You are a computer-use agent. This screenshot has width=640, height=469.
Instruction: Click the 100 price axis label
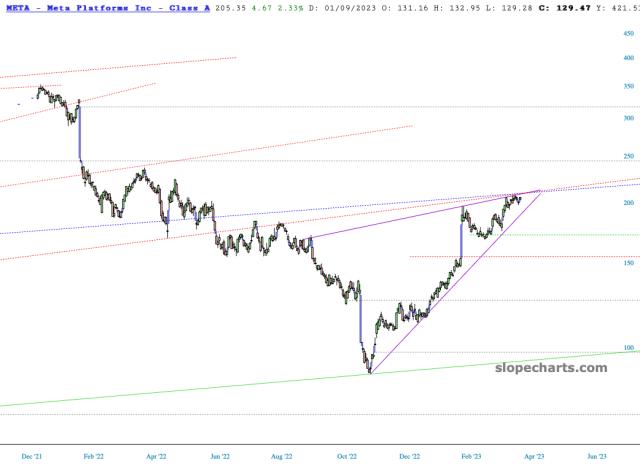point(628,348)
